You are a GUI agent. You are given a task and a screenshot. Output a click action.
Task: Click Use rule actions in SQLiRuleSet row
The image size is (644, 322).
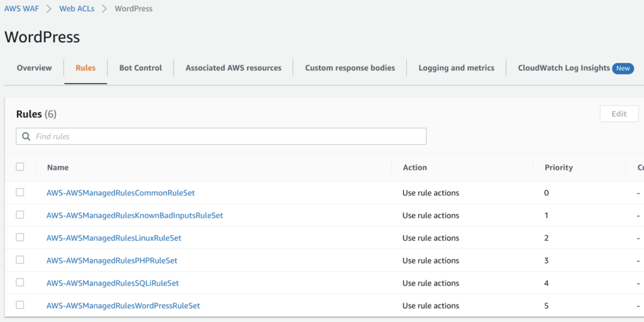[431, 284]
